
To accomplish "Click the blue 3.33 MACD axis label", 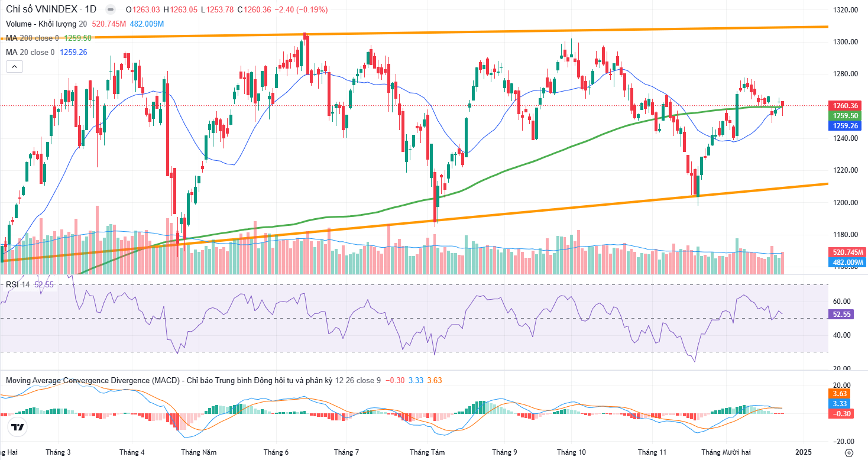I will (x=840, y=403).
